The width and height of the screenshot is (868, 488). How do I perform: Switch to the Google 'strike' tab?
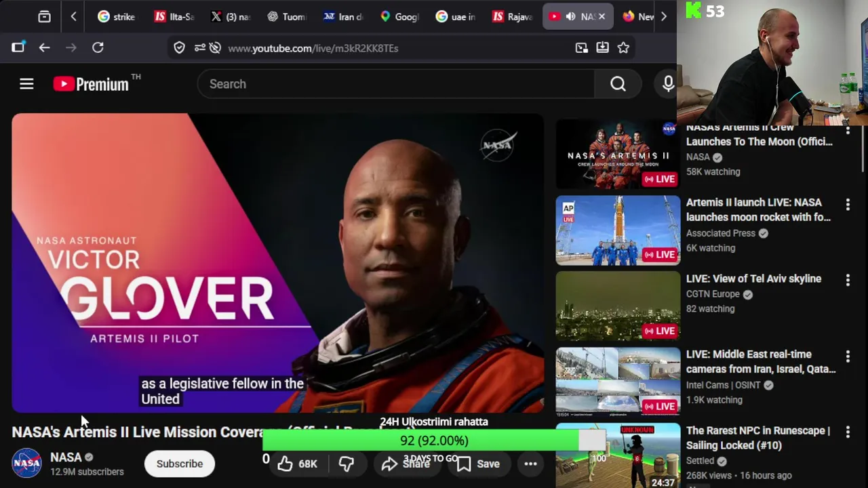tap(117, 16)
